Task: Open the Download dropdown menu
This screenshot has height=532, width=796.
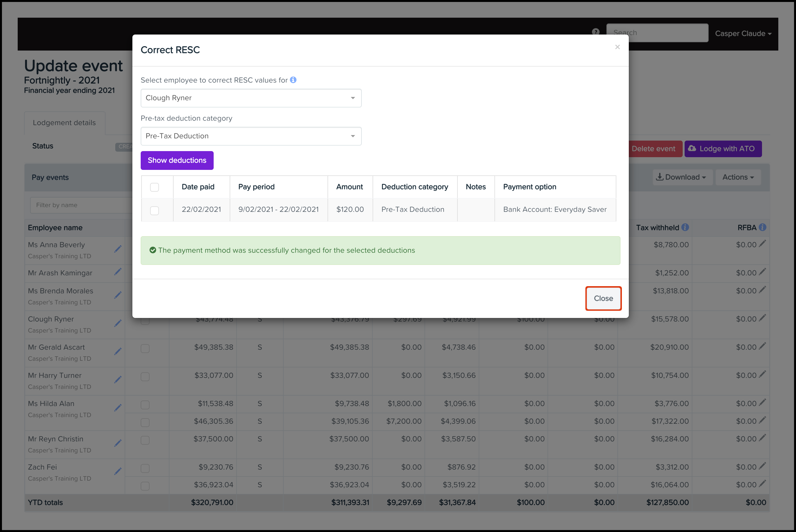Action: coord(680,177)
